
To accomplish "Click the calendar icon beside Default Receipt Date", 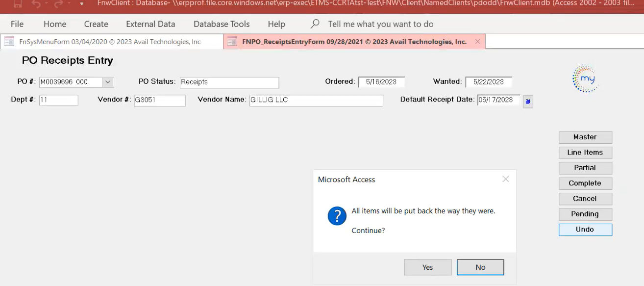I will [528, 102].
